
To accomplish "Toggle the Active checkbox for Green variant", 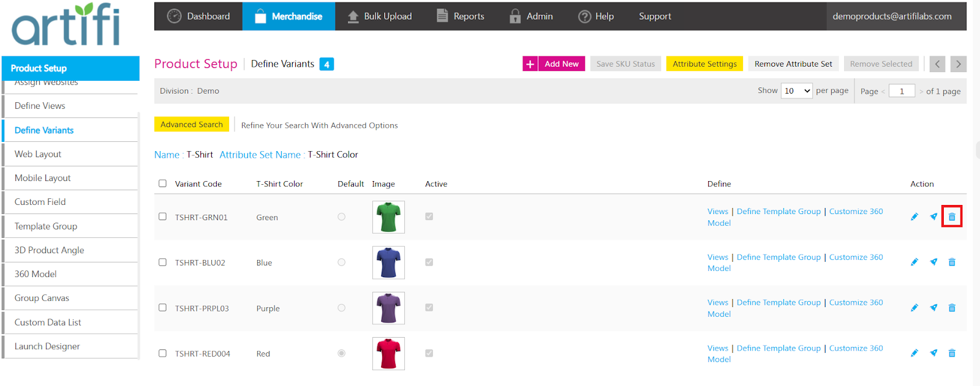I will pos(429,216).
